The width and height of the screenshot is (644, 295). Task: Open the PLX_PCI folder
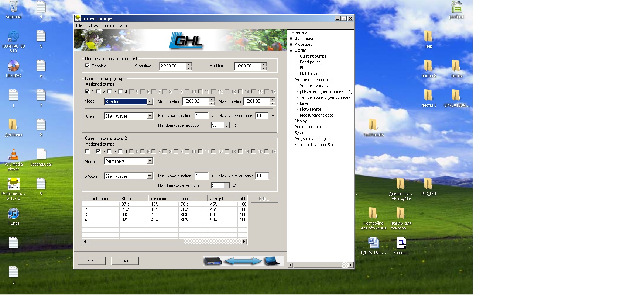point(428,187)
